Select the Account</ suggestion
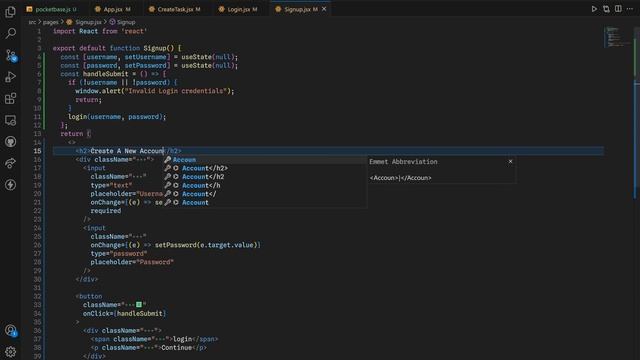The image size is (640, 360). pos(265,194)
